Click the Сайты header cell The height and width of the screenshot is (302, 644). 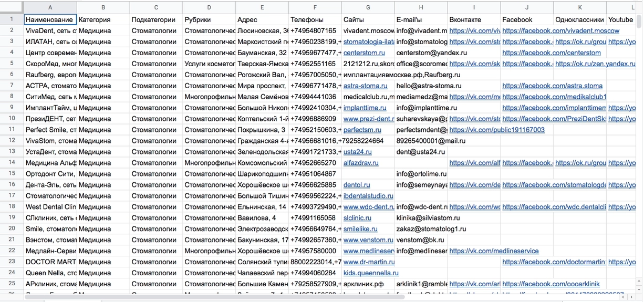click(368, 19)
